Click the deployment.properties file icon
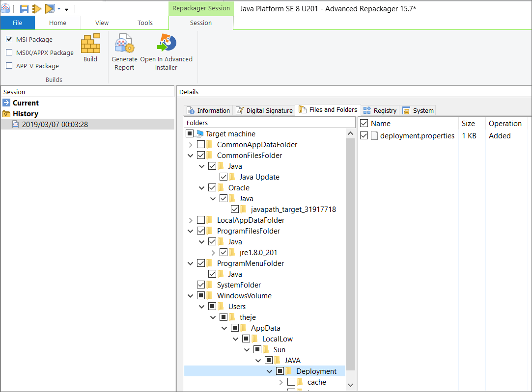This screenshot has width=532, height=392. [375, 135]
